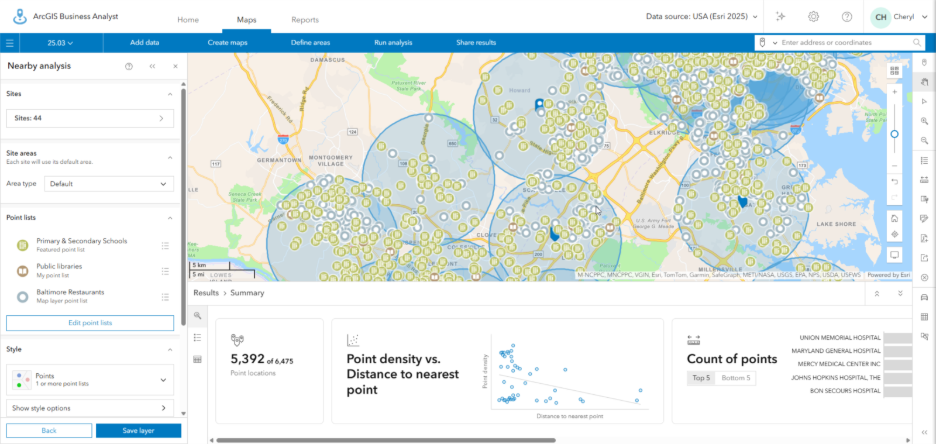Go to previous map extent (undo arrow)
The width and height of the screenshot is (936, 444).
point(894,181)
